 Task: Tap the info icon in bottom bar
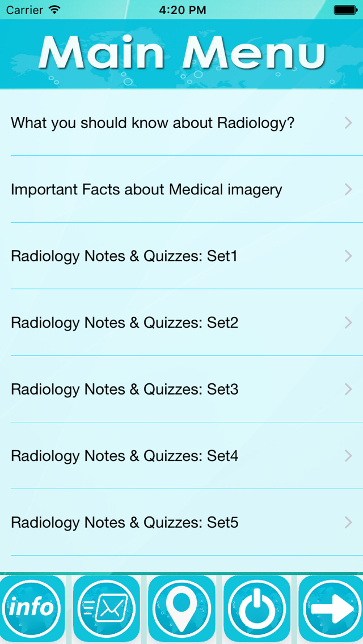point(32,608)
